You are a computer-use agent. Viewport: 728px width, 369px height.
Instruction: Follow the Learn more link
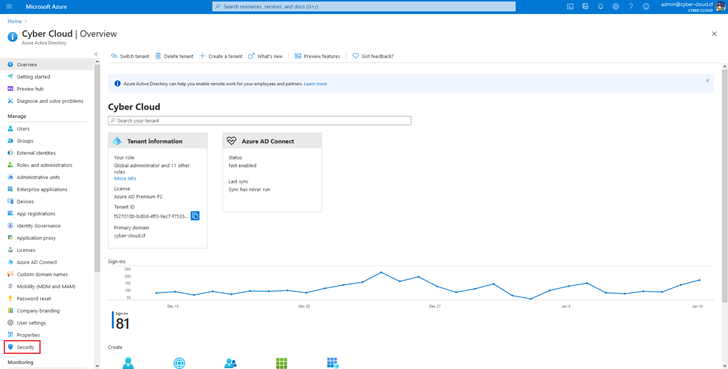coord(315,84)
